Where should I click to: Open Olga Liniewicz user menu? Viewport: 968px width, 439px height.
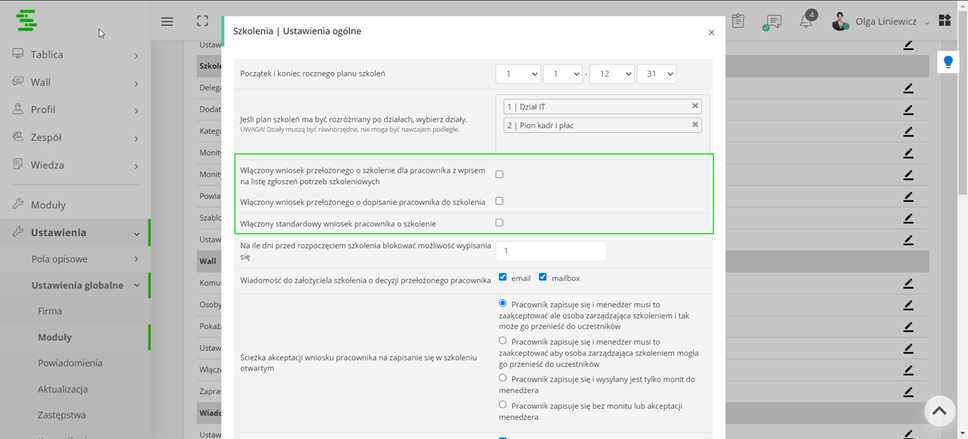(880, 22)
